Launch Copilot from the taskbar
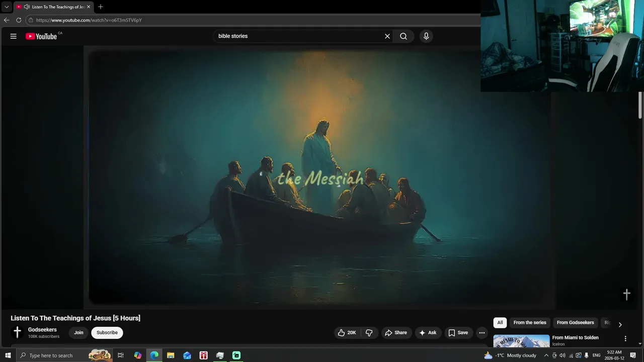The height and width of the screenshot is (362, 644). tap(138, 355)
